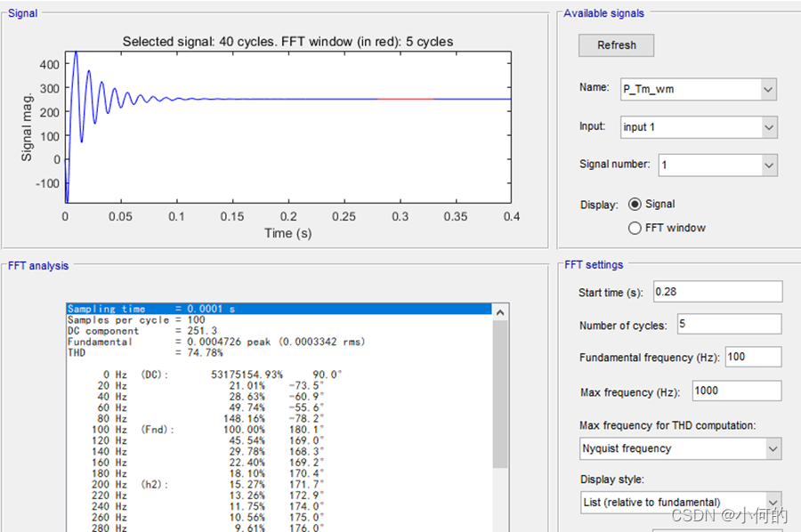801x532 pixels.
Task: Click the Number of cycles field
Action: 730,324
